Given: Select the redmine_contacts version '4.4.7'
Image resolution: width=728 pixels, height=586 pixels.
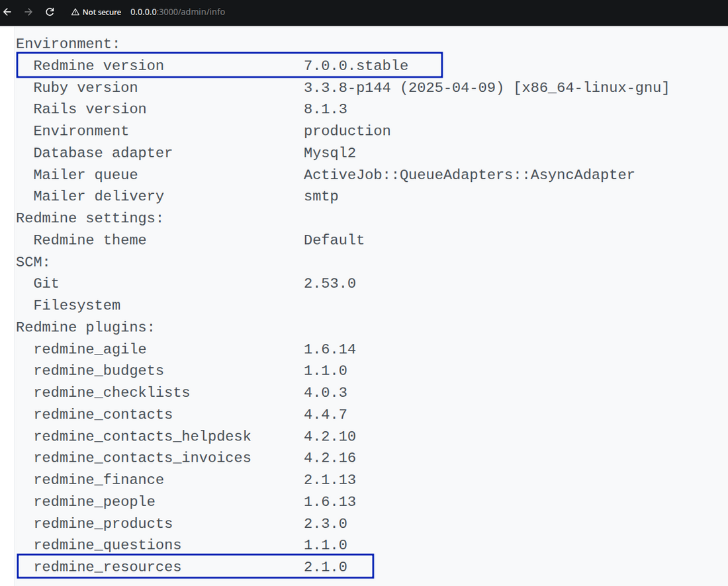Looking at the screenshot, I should 326,414.
